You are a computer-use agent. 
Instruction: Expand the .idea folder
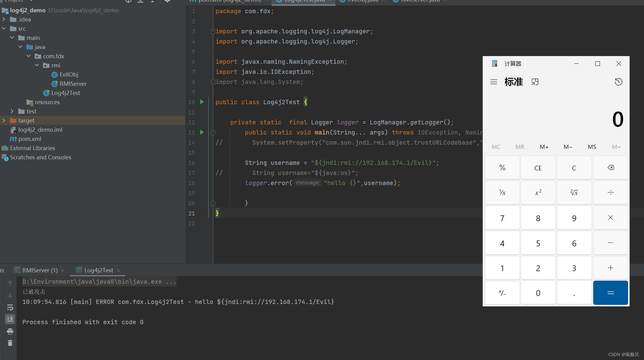[x=4, y=19]
